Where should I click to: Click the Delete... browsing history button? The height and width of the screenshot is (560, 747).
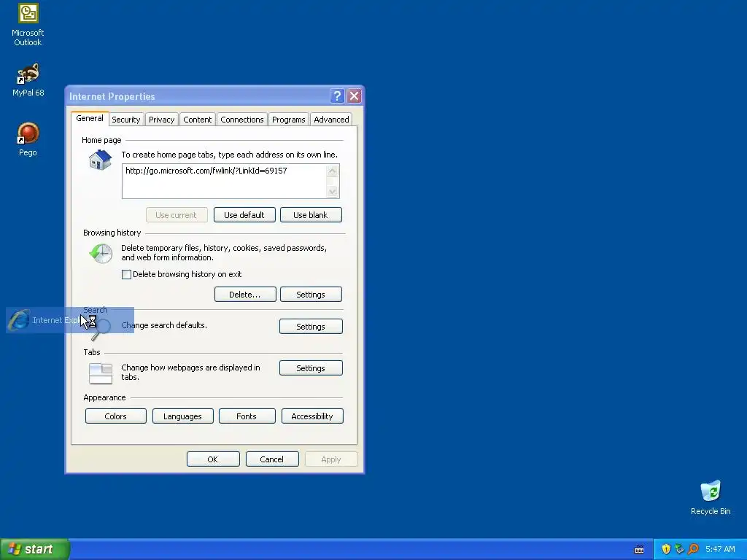point(245,295)
